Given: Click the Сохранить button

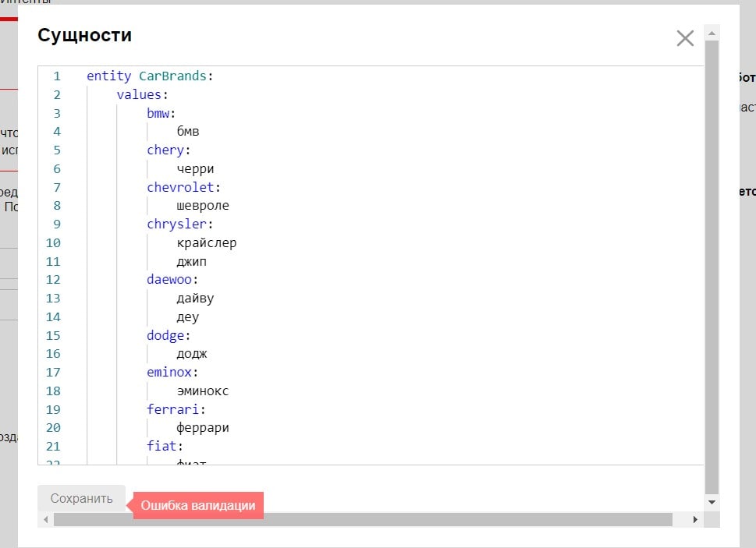Looking at the screenshot, I should (81, 498).
